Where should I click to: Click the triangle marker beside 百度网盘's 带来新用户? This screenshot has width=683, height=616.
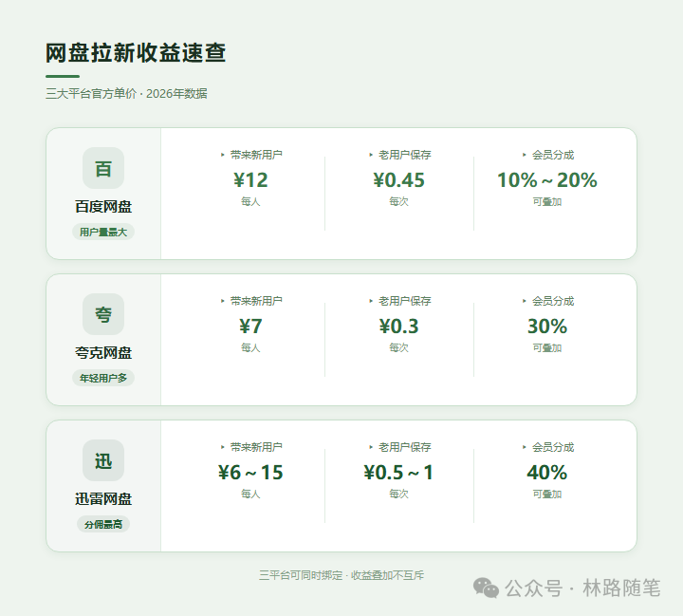point(223,155)
